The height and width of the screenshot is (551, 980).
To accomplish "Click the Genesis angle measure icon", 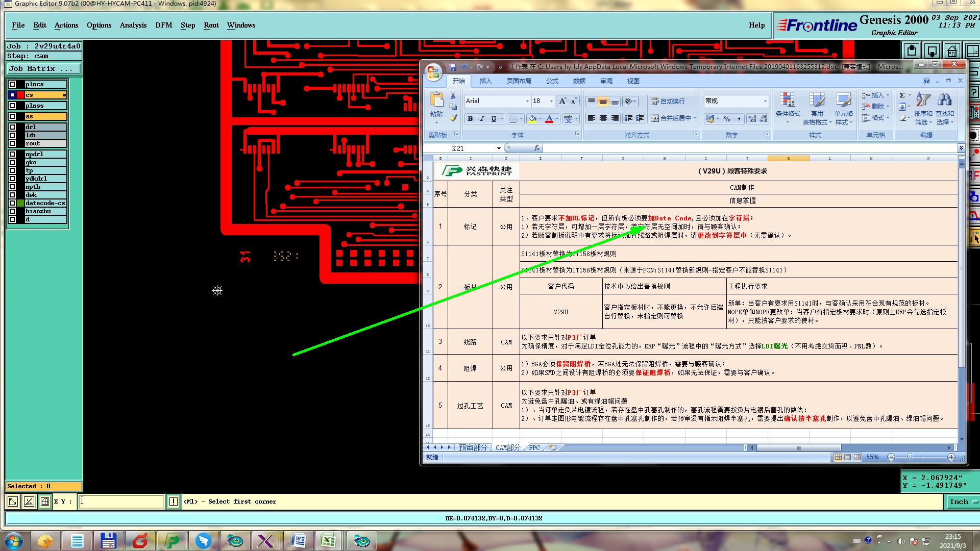I will [x=29, y=502].
